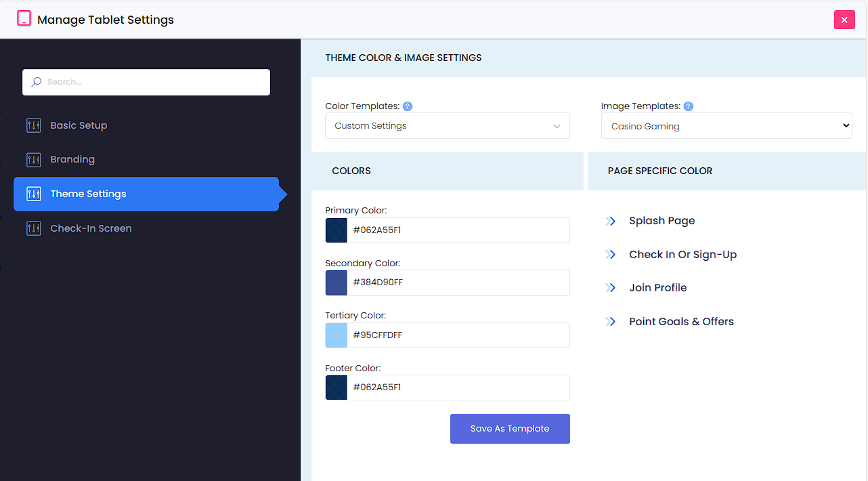Click the double chevron icon beside Check In Or Sign-Up
Viewport: 868px width, 481px height.
coord(611,255)
